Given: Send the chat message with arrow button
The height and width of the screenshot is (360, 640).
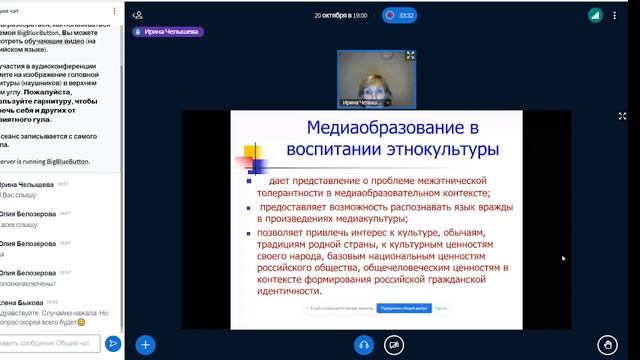Looking at the screenshot, I should pos(113,344).
